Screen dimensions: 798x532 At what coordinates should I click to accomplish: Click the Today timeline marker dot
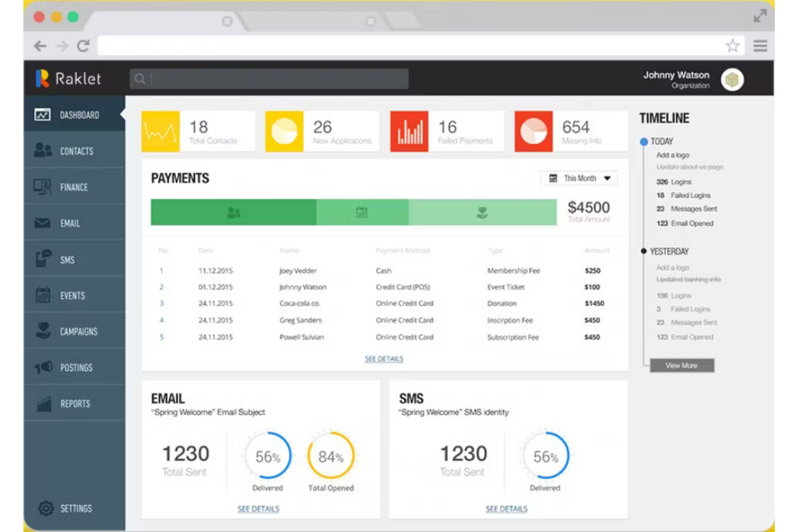[644, 141]
